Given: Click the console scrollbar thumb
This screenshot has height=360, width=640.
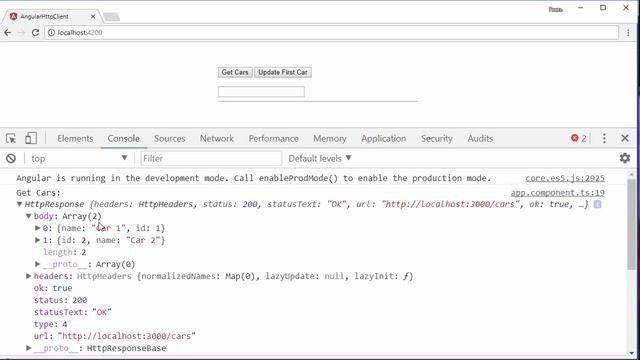Looking at the screenshot, I should tap(631, 224).
